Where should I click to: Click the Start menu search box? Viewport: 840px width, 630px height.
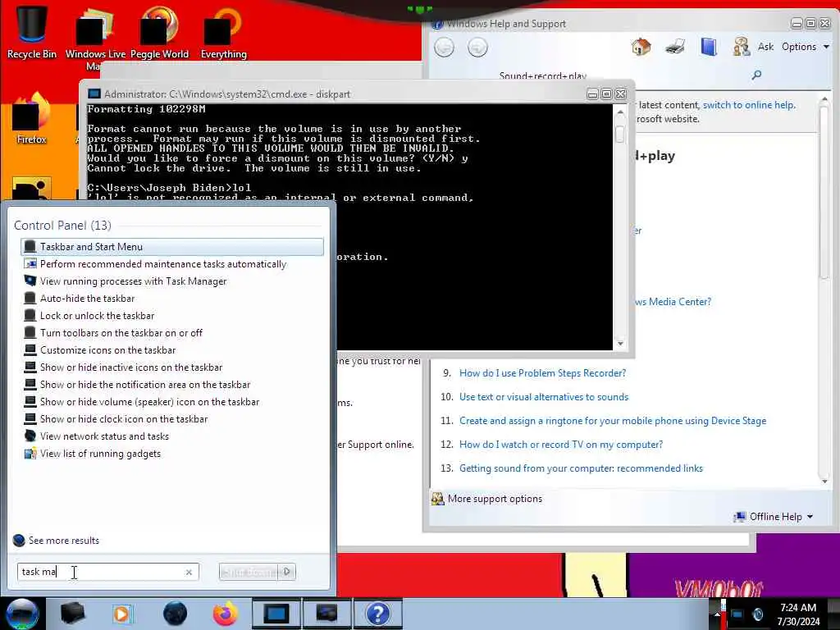tap(108, 572)
